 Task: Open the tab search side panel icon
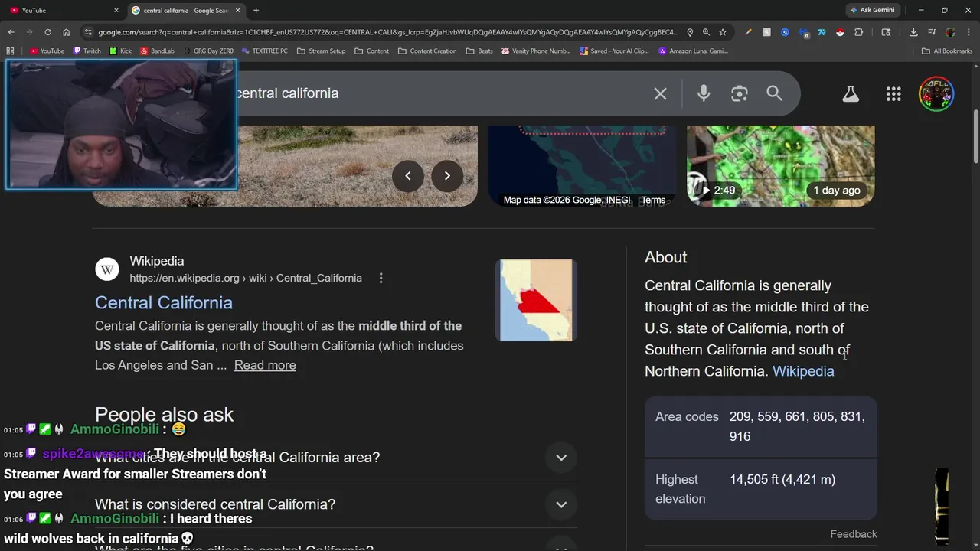(x=886, y=32)
